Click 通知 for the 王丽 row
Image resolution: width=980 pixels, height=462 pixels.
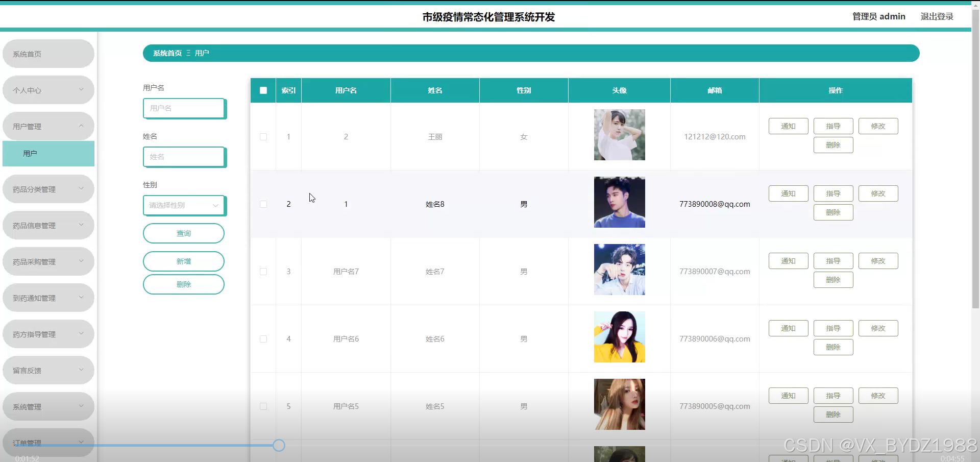tap(788, 126)
